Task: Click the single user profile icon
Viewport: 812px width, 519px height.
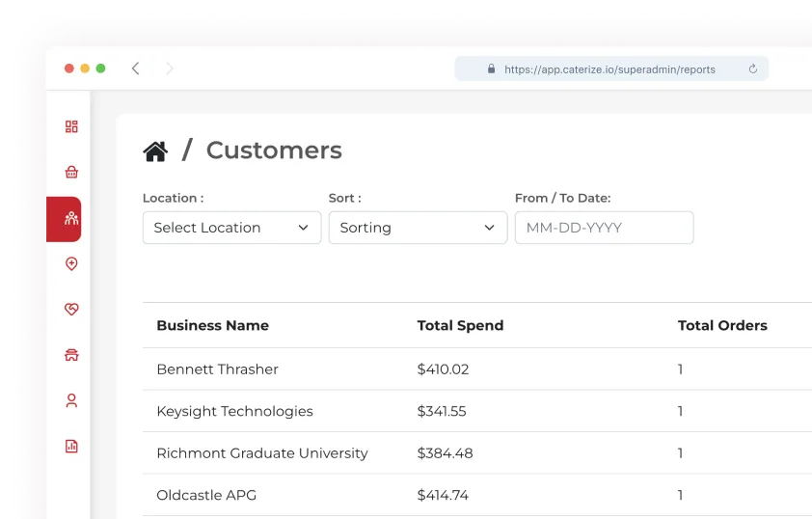Action: (x=71, y=400)
